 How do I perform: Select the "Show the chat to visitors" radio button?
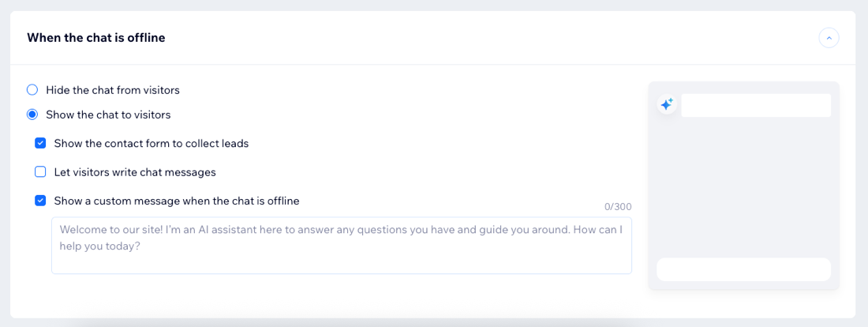pyautogui.click(x=32, y=115)
